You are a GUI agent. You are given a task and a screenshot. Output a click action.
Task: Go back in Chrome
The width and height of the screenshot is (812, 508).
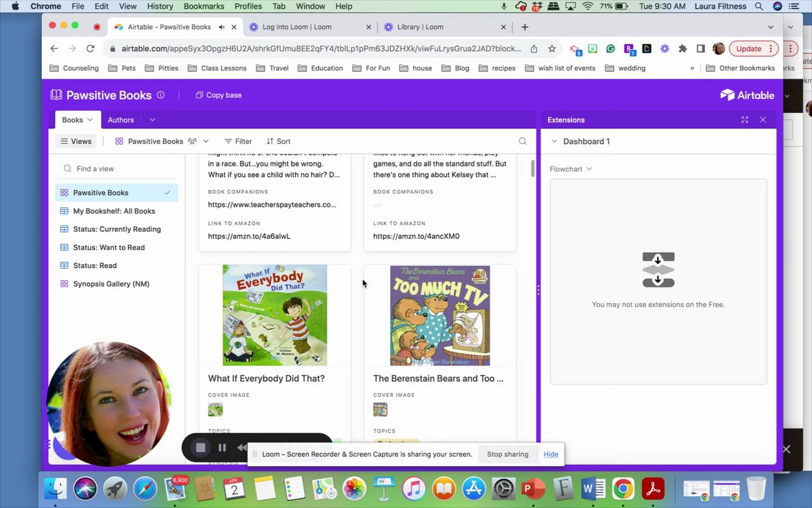54,49
